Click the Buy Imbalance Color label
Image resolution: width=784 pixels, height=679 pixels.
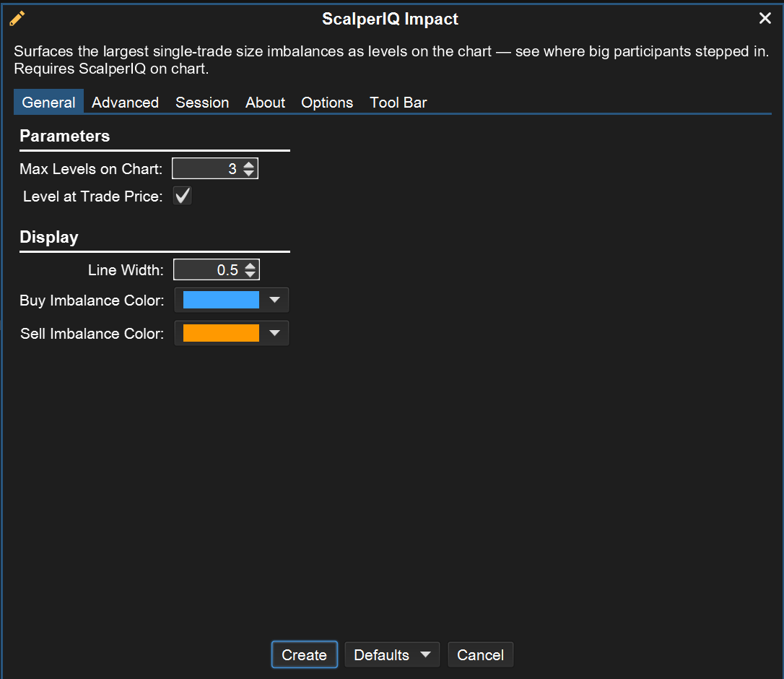pyautogui.click(x=92, y=300)
